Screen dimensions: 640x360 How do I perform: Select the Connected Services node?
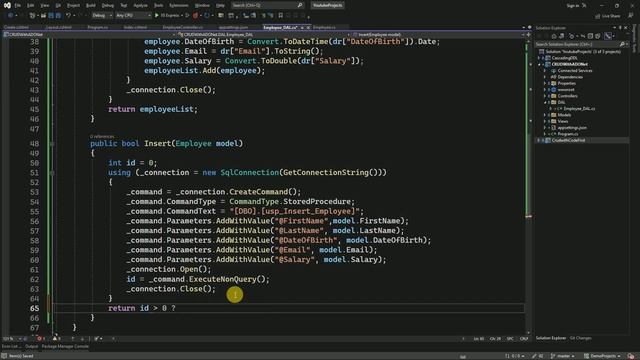[x=575, y=71]
